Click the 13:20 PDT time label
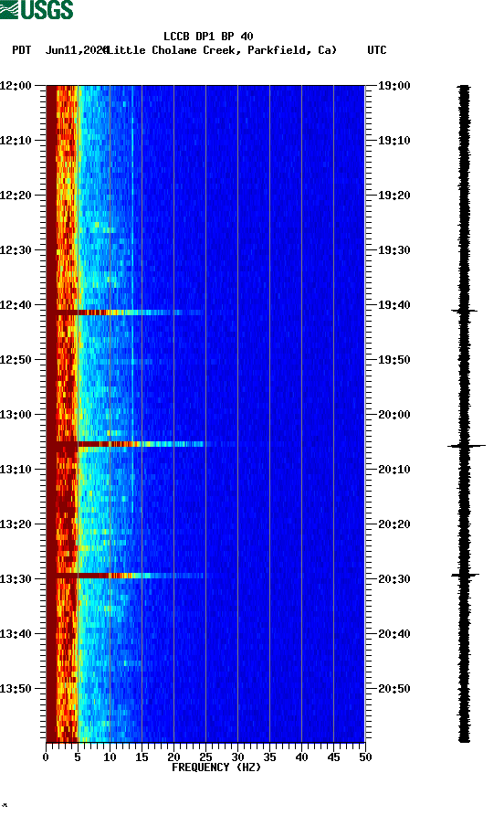This screenshot has width=504, height=815. pos(16,524)
